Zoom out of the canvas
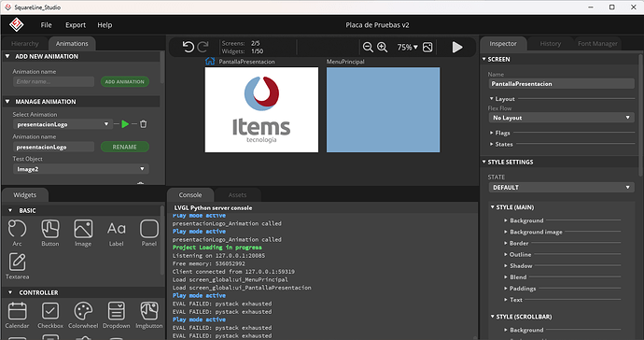644x340 pixels. pyautogui.click(x=368, y=48)
